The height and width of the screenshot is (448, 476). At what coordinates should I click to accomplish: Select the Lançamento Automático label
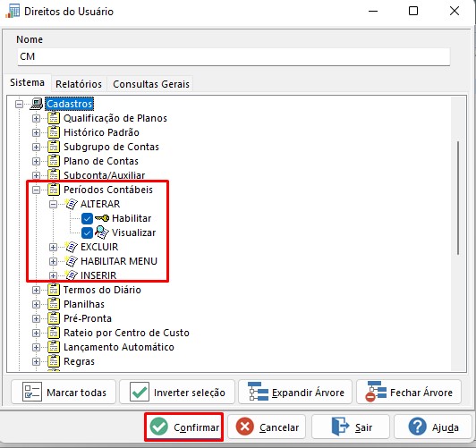[x=119, y=347]
